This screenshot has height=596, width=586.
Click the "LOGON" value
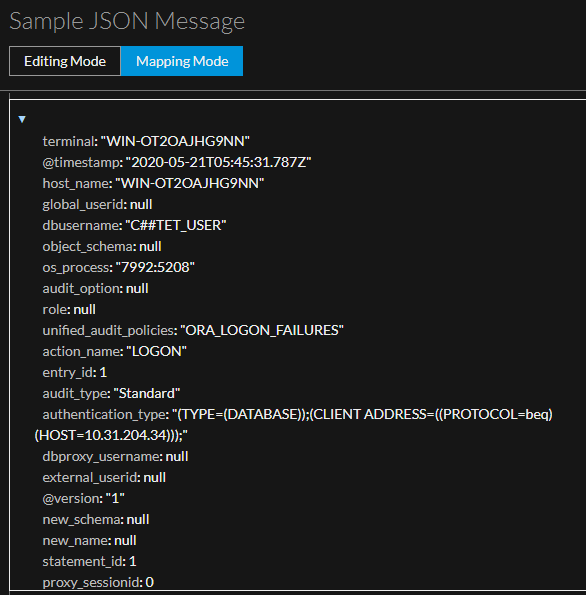156,352
